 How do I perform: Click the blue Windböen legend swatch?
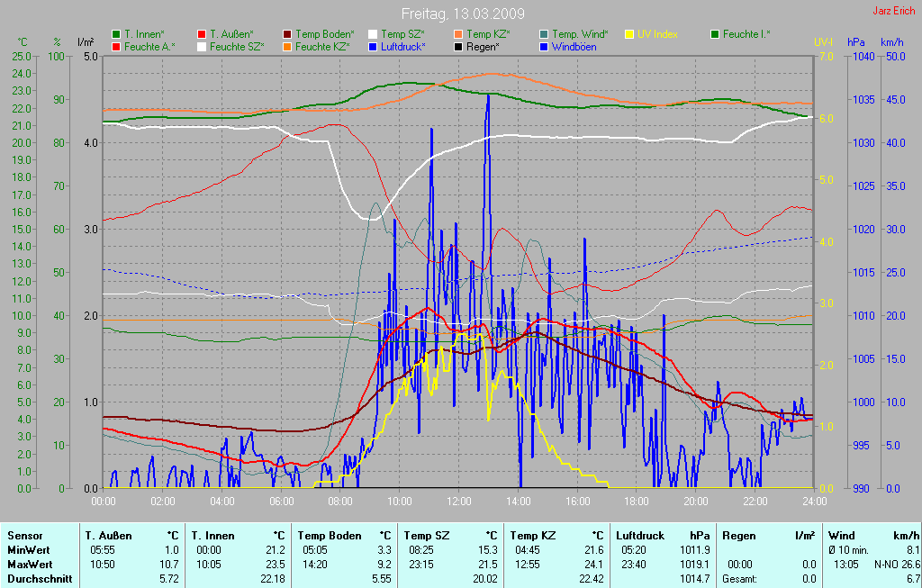(544, 47)
